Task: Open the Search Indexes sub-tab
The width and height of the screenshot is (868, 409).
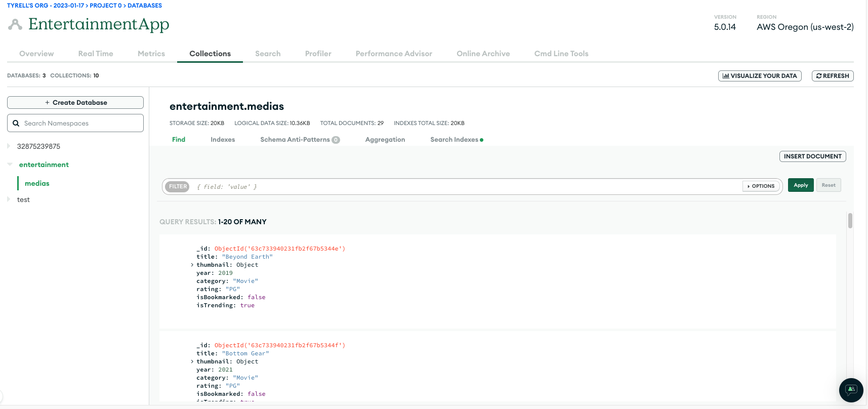Action: point(454,140)
